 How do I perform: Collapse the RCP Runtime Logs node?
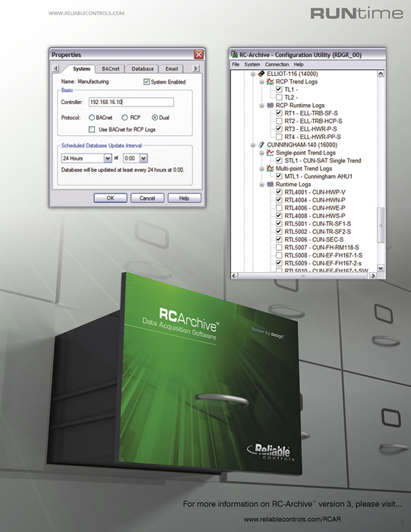click(x=262, y=106)
